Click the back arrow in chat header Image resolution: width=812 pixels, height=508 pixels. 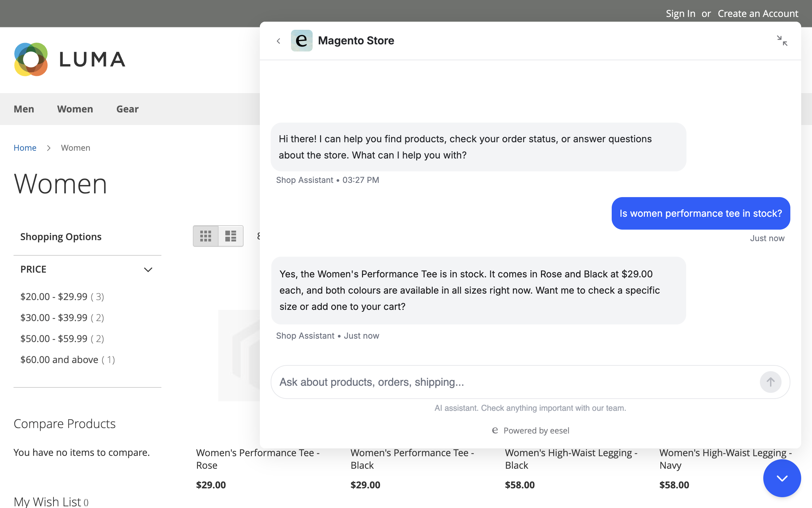click(278, 41)
